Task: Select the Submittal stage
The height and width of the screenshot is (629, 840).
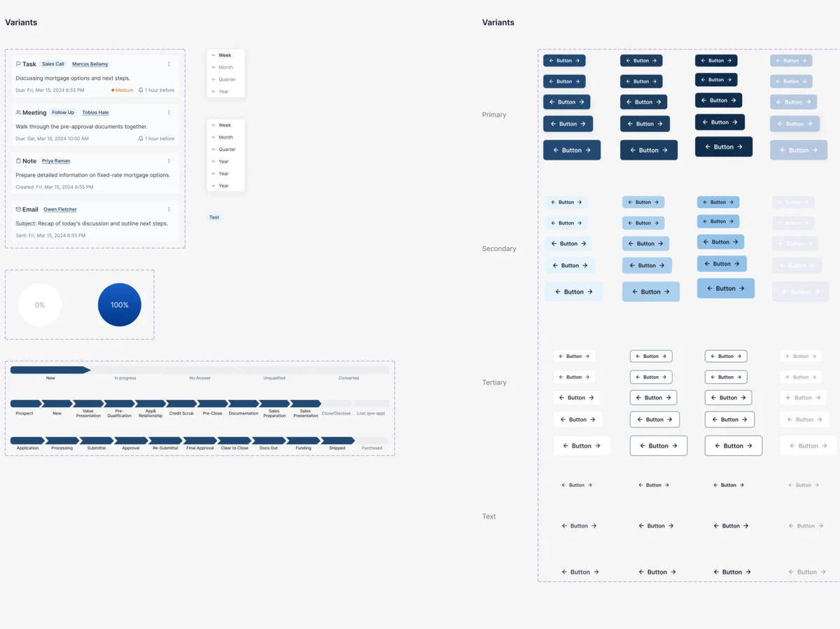Action: [97, 441]
